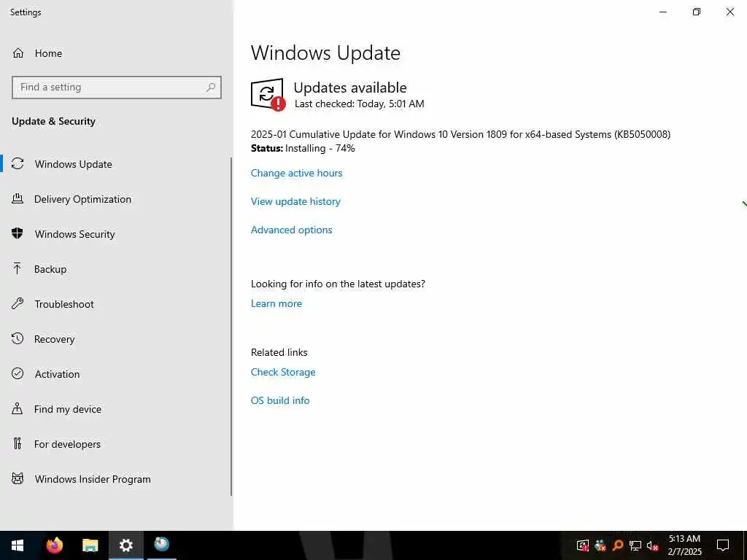Open the Action Center notification icon
The height and width of the screenshot is (560, 747).
pyautogui.click(x=723, y=545)
